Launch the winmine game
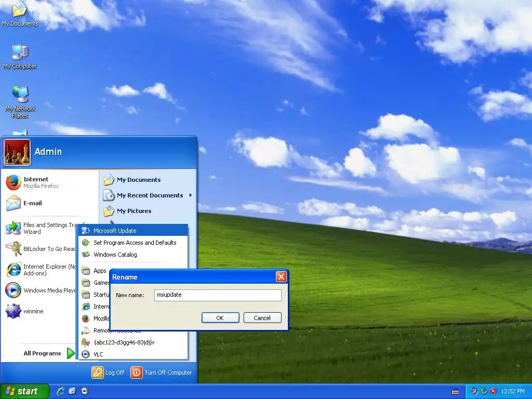 [25, 311]
